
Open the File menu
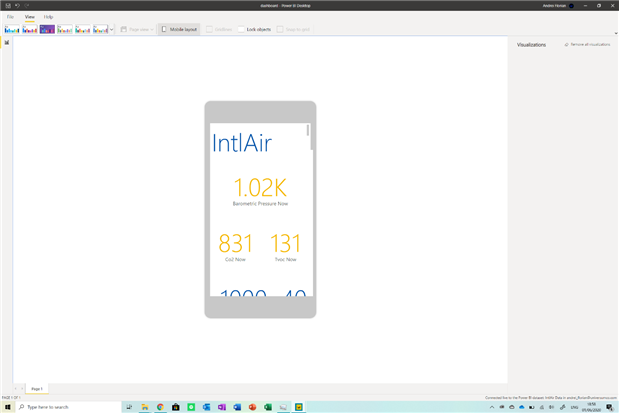pyautogui.click(x=10, y=17)
